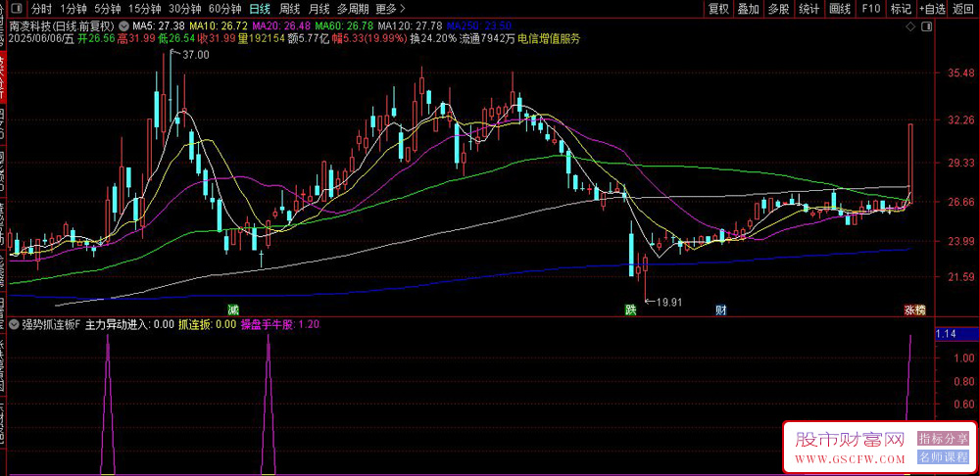Expand the 更多 periods menu
The height and width of the screenshot is (476, 980).
point(391,9)
